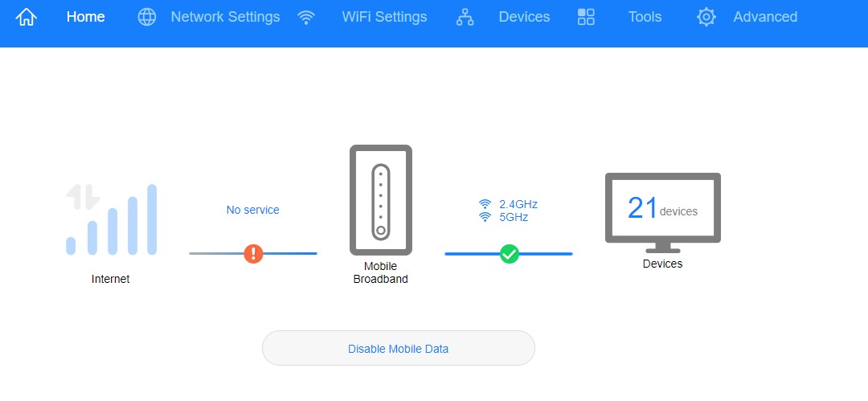Click the orange warning exclamation icon

(254, 254)
